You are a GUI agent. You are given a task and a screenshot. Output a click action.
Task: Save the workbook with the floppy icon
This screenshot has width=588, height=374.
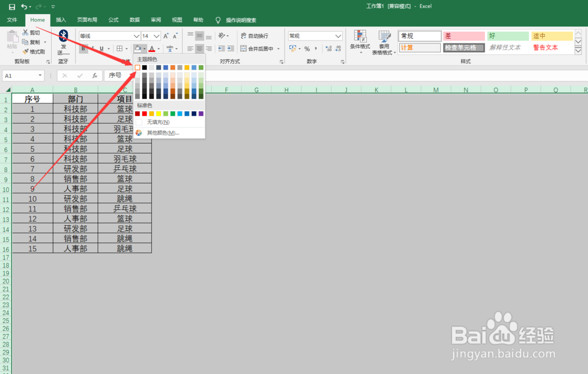pyautogui.click(x=12, y=6)
